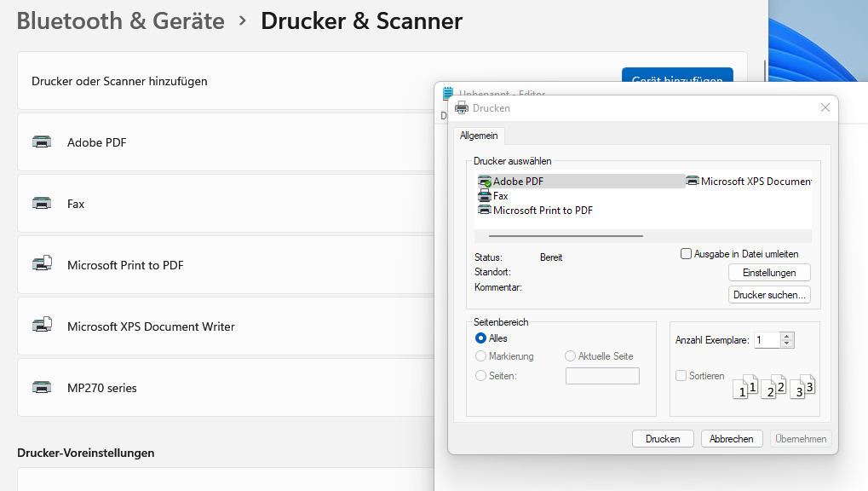Check the Sortieren checkbox

pos(681,376)
